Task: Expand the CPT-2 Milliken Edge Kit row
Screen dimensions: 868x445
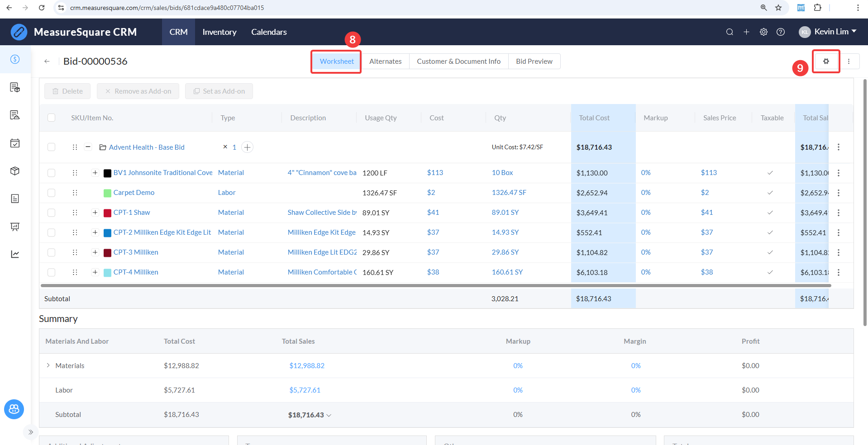Action: [95, 232]
